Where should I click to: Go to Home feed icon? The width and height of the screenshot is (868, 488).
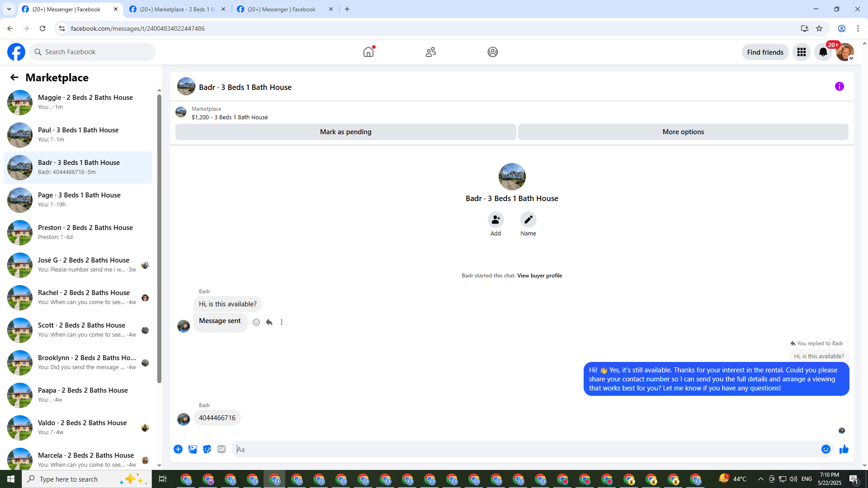tap(368, 52)
